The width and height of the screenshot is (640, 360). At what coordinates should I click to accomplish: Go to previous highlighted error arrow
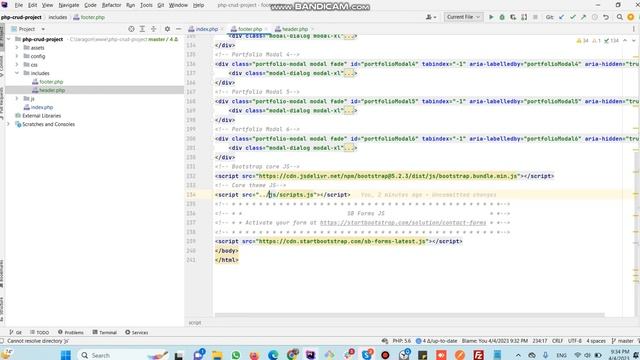click(625, 40)
